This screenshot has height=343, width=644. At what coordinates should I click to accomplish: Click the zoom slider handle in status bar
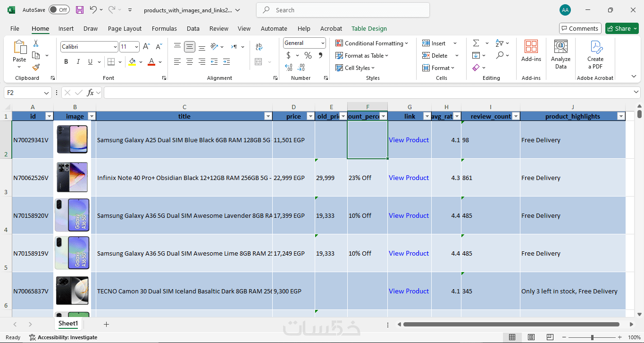click(x=592, y=337)
